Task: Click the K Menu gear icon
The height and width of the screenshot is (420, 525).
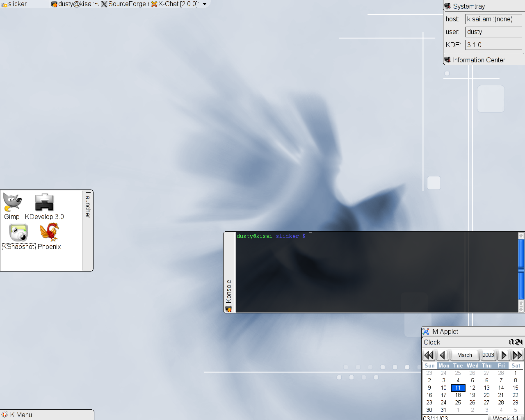Action: (5, 415)
